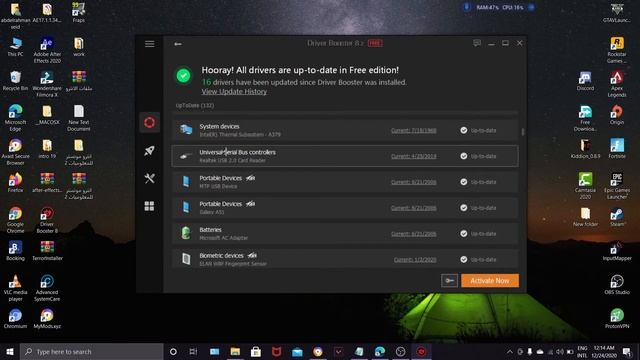Click the Driver Booster taskbar icon

[x=421, y=351]
